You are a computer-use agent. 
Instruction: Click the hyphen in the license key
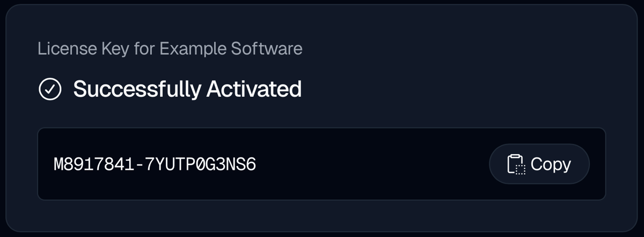(x=139, y=164)
